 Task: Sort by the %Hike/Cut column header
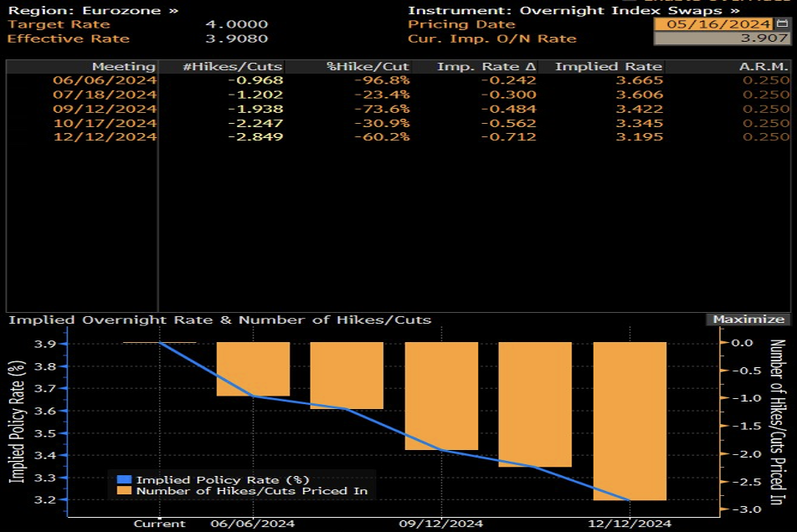(x=368, y=67)
